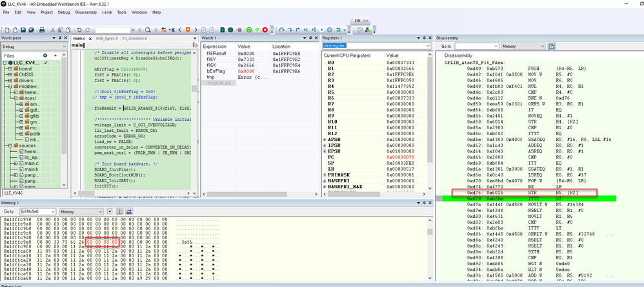Open the Go to dropdown in Disassembly
This screenshot has width=644, height=287.
tap(496, 47)
